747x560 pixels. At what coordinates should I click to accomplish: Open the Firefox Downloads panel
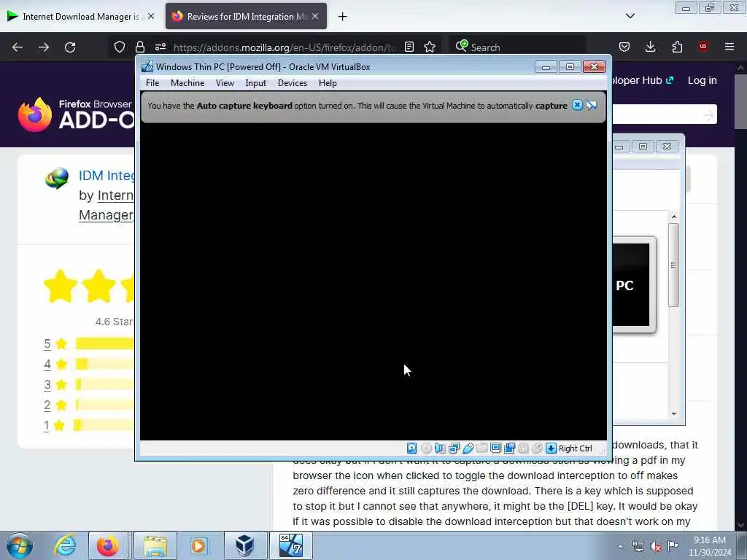pos(650,47)
